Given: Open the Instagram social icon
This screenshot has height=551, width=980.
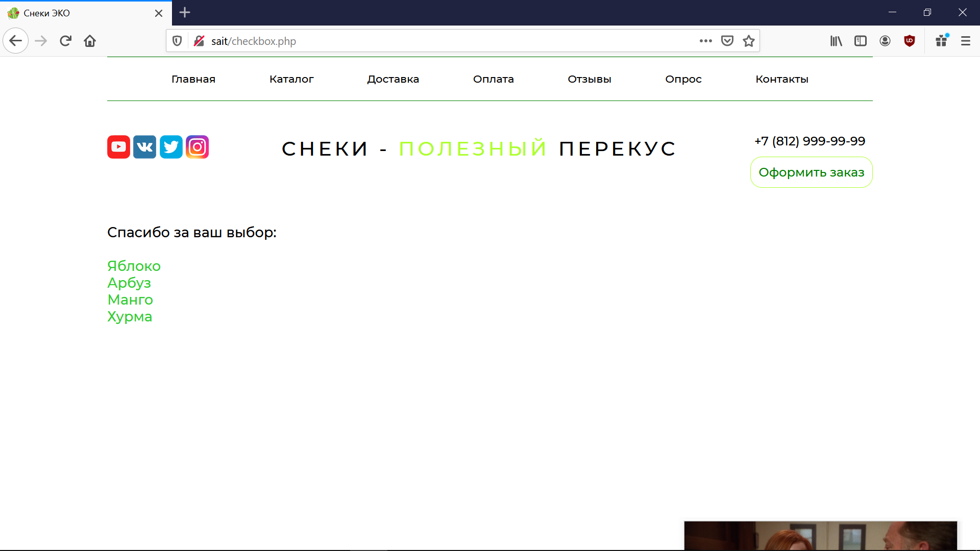Looking at the screenshot, I should 198,147.
